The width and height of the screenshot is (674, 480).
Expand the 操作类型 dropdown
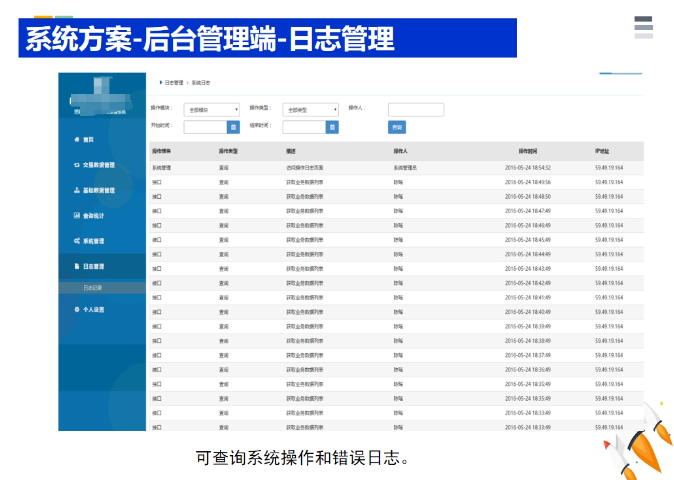311,109
